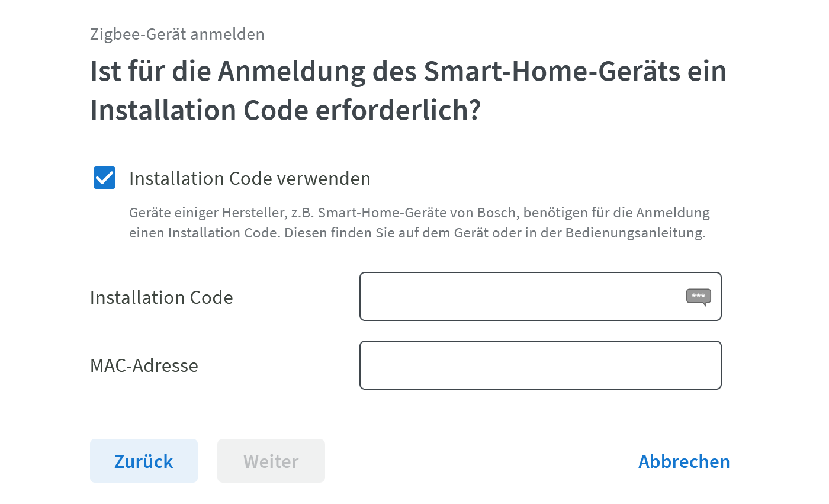
Task: Click the "MAC-Adresse" field label
Action: pyautogui.click(x=144, y=365)
